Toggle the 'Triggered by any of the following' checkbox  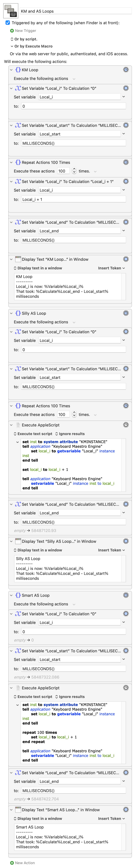[x=8, y=23]
